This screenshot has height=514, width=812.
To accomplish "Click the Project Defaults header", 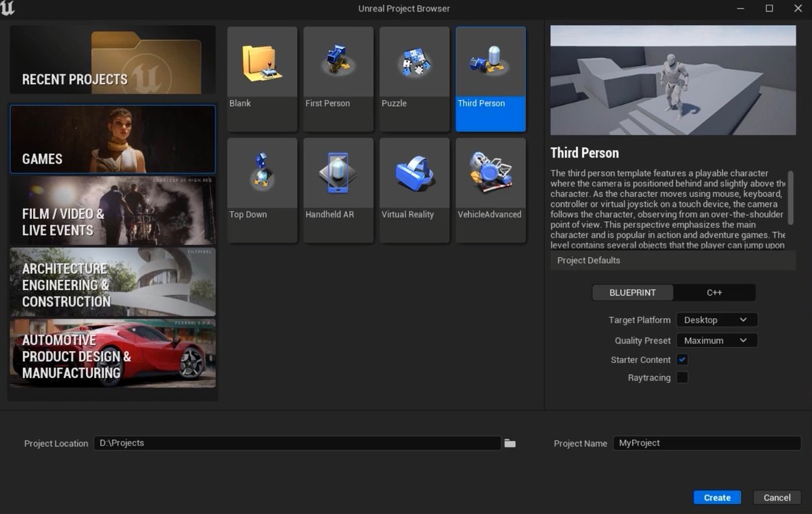I will (673, 260).
